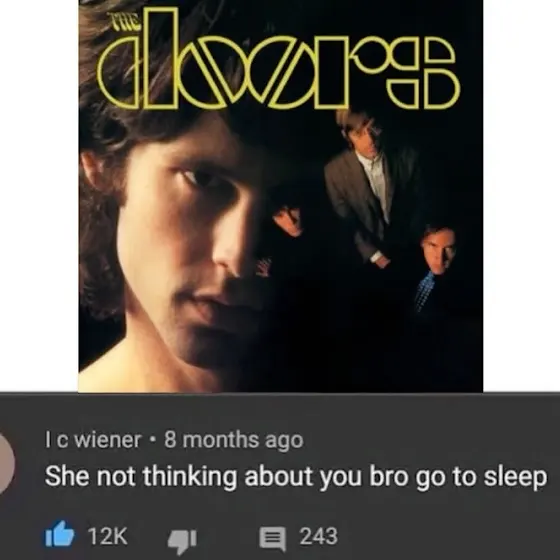Click the commenter's round avatar at left edge
This screenshot has height=560, width=560.
(x=6, y=463)
